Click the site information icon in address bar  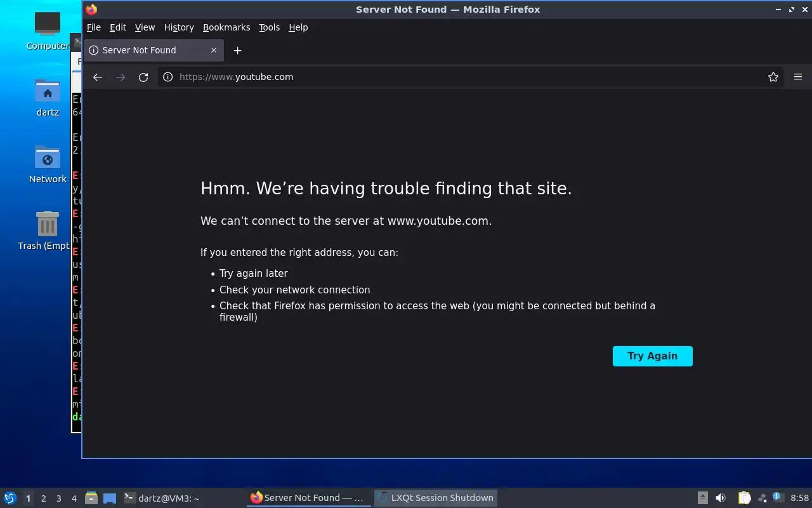[x=167, y=77]
